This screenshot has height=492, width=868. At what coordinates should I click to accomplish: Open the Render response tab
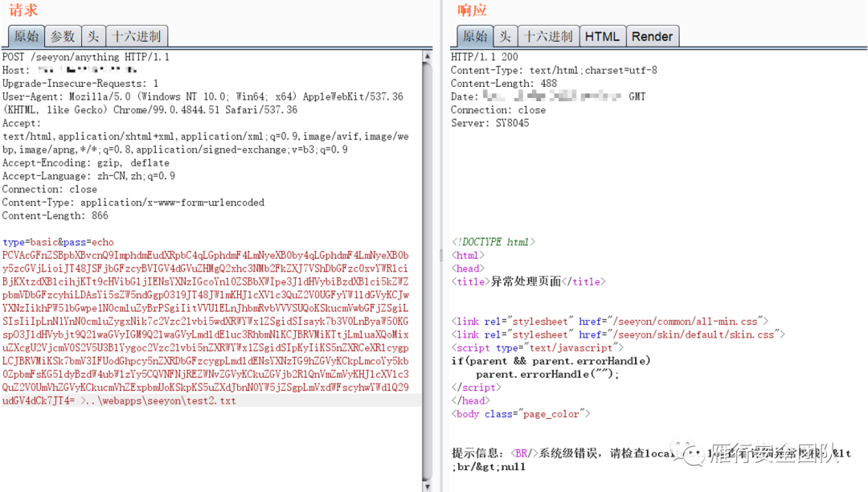point(652,36)
